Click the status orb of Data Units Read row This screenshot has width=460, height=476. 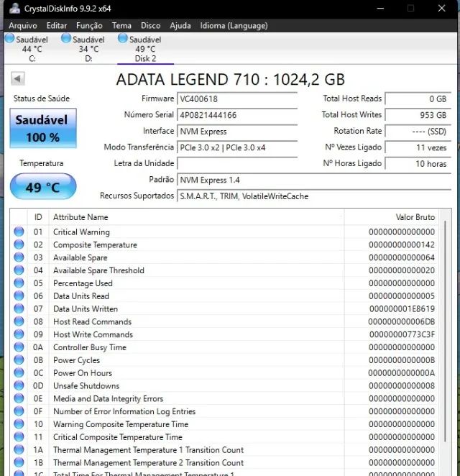pos(19,296)
